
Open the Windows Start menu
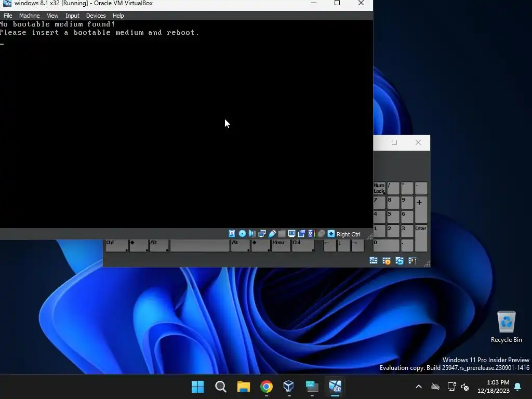pyautogui.click(x=198, y=387)
